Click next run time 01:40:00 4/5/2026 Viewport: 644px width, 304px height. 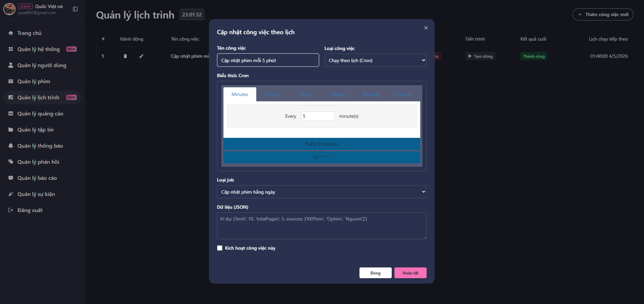click(609, 56)
